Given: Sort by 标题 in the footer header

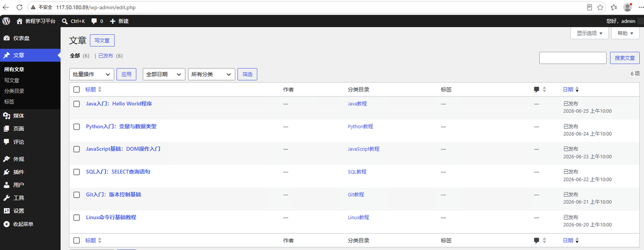Looking at the screenshot, I should (94, 240).
